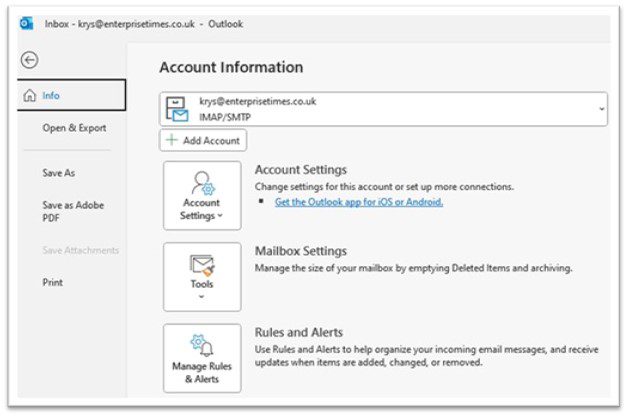628x417 pixels.
Task: Click the envelope-and-brush Tools icon
Action: pos(202,266)
